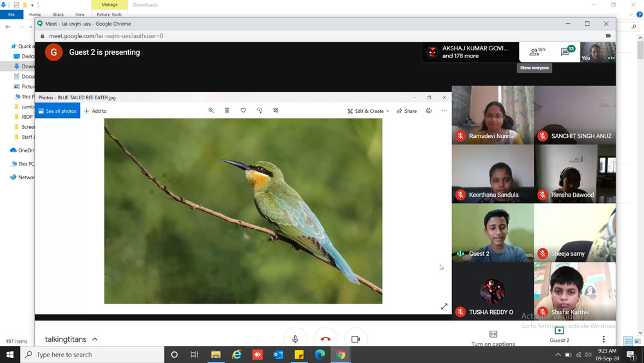
Task: Select the crop tool in Photos
Action: (x=276, y=111)
